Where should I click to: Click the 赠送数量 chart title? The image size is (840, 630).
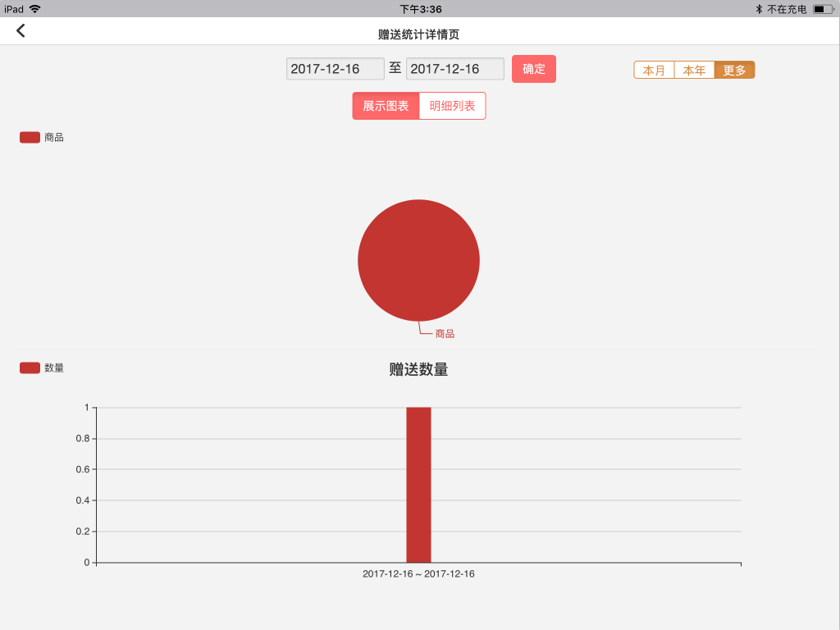pos(418,369)
